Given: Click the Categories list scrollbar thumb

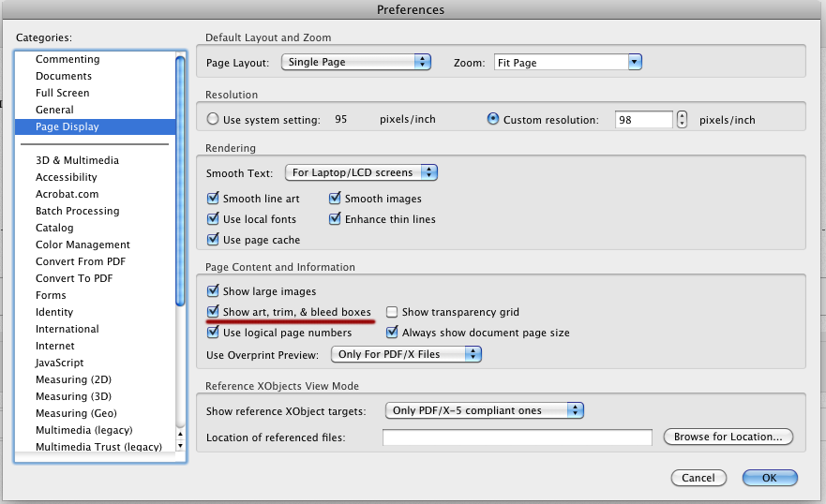Looking at the screenshot, I should (x=180, y=181).
